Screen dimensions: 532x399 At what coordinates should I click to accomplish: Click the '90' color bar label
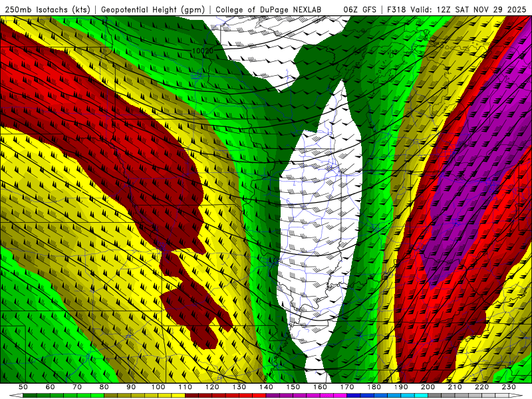coord(131,387)
